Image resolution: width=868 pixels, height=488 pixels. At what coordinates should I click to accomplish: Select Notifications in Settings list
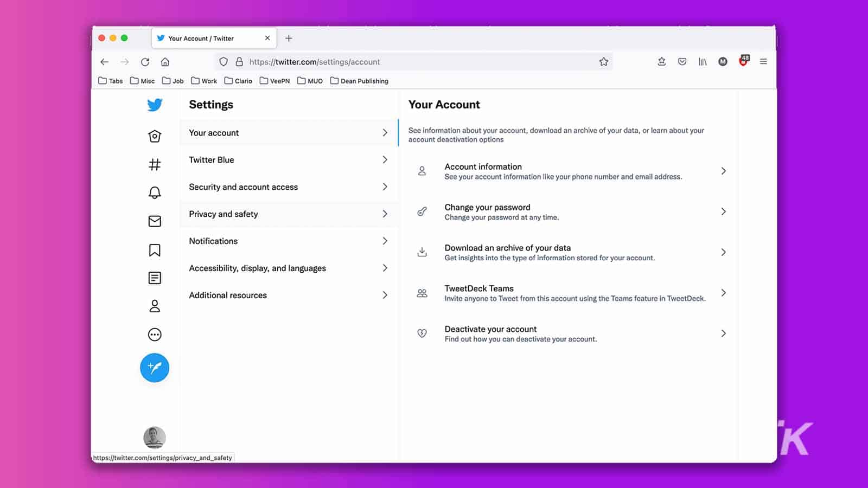[x=289, y=241]
